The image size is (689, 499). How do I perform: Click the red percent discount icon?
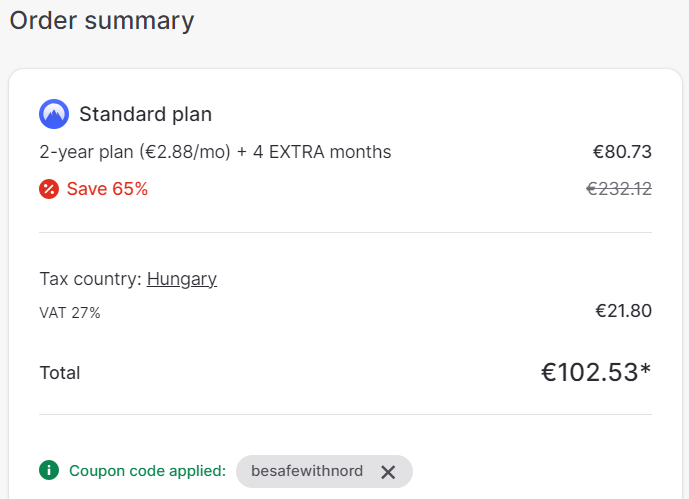[49, 189]
